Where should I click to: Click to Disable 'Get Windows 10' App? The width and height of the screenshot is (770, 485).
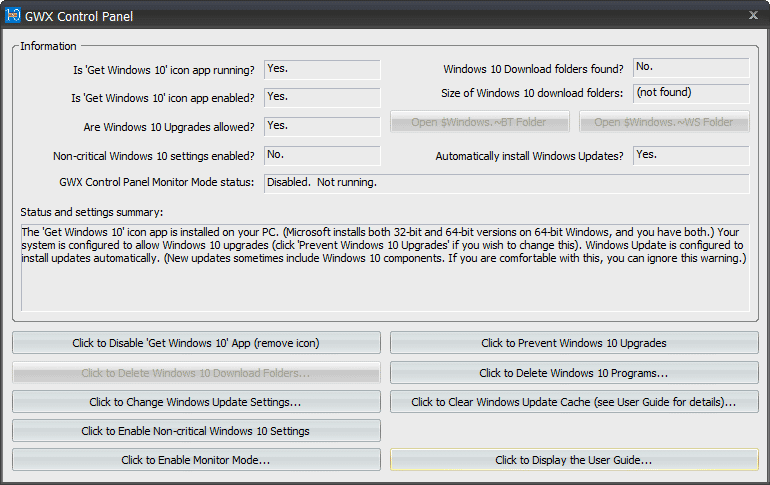(x=196, y=343)
